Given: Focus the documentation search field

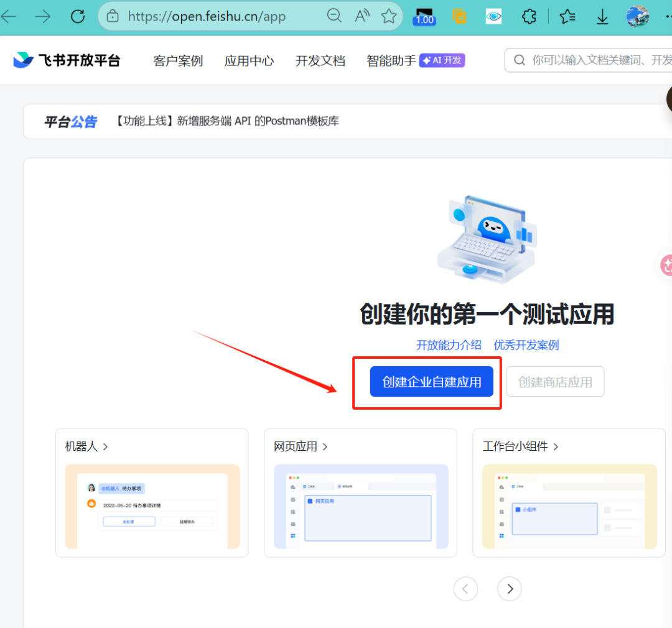Looking at the screenshot, I should [x=588, y=60].
